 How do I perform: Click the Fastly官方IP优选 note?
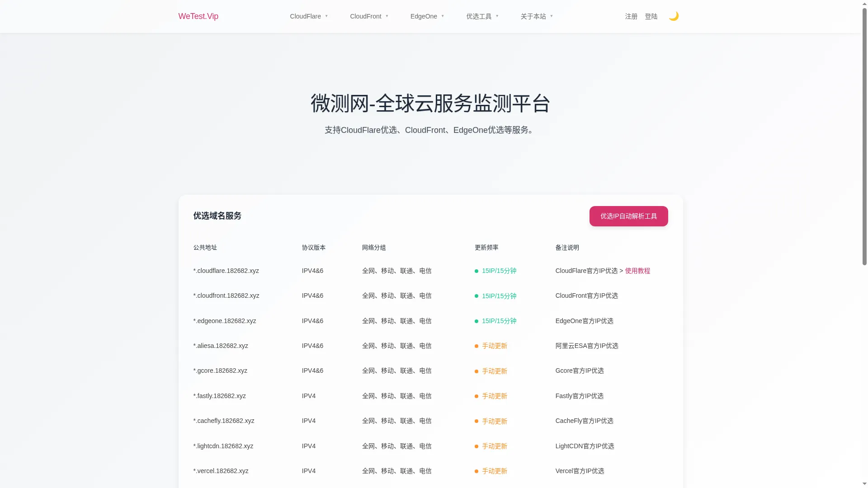coord(580,396)
